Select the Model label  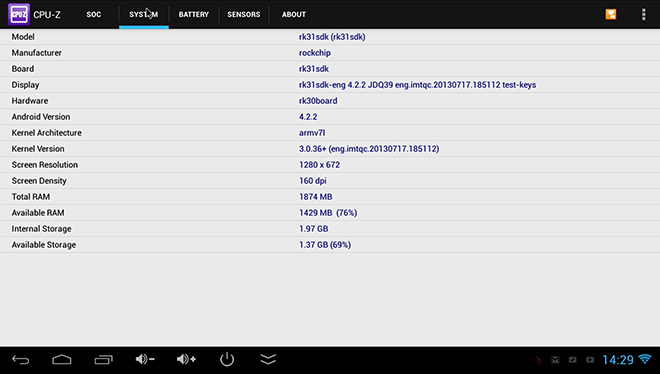coord(23,37)
